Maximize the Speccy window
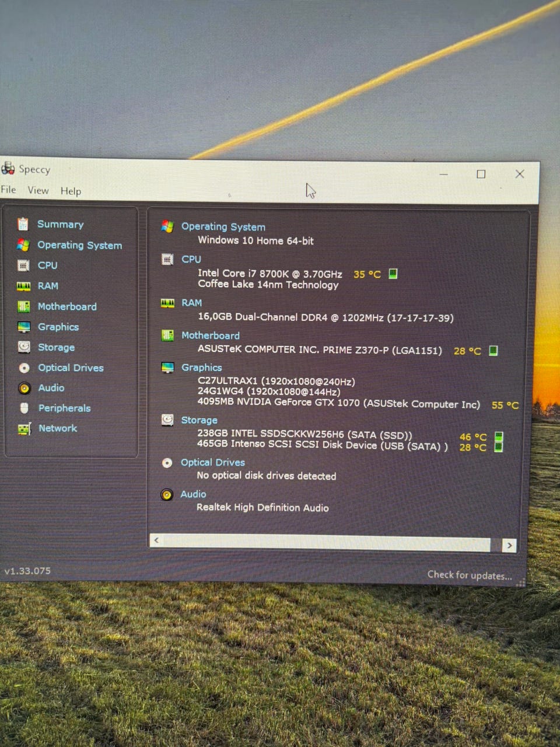 click(x=481, y=174)
